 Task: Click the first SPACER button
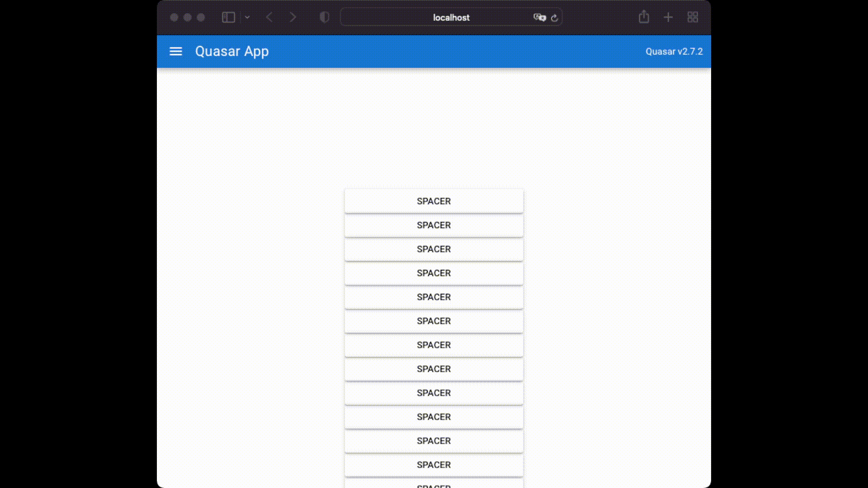click(x=434, y=201)
